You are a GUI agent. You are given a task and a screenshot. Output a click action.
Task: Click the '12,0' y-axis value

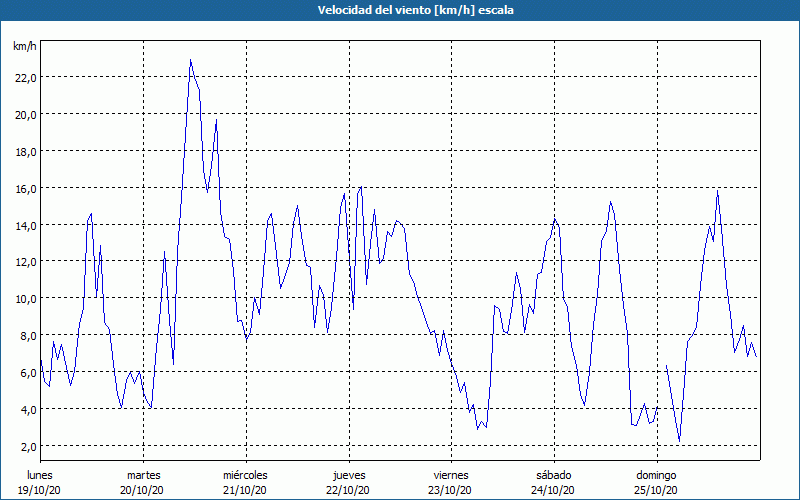point(25,262)
